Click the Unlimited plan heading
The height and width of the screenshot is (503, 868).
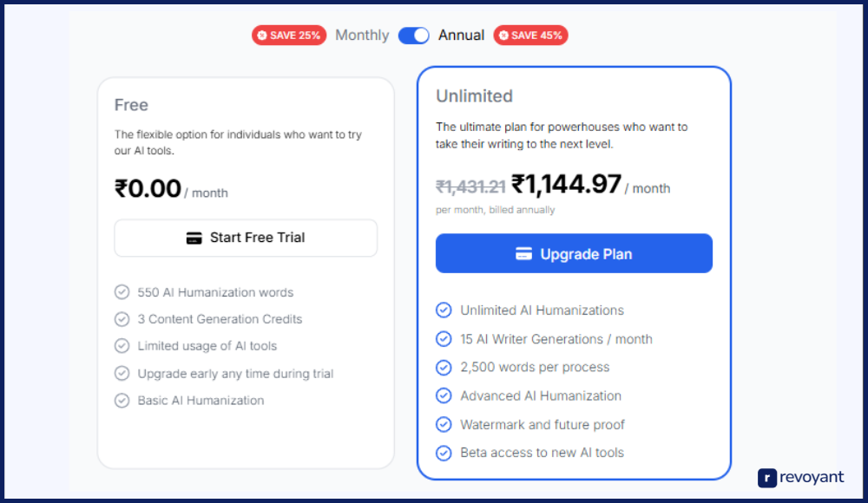pyautogui.click(x=474, y=96)
